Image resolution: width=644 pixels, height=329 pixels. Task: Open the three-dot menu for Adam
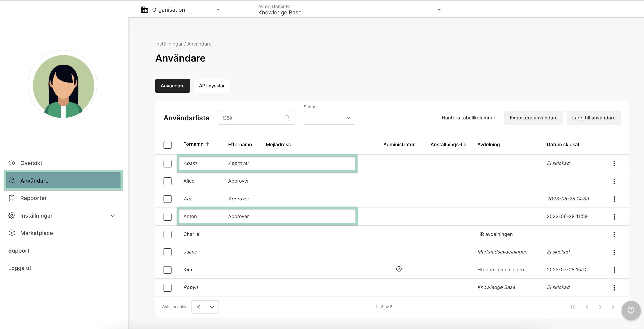[x=614, y=163]
